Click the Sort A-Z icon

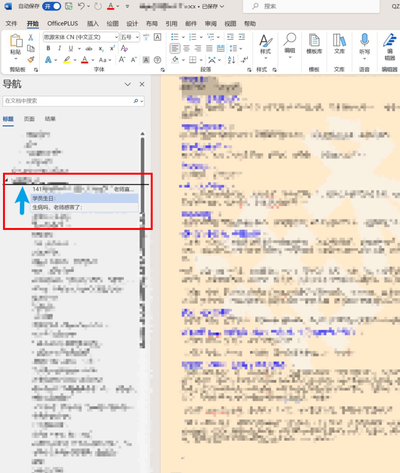tap(232, 60)
